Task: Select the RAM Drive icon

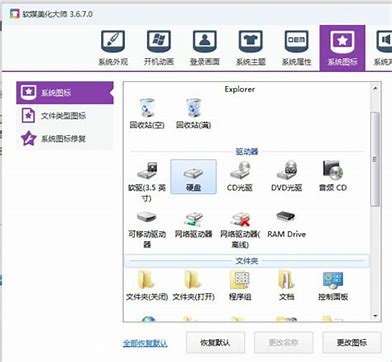Action: click(286, 225)
